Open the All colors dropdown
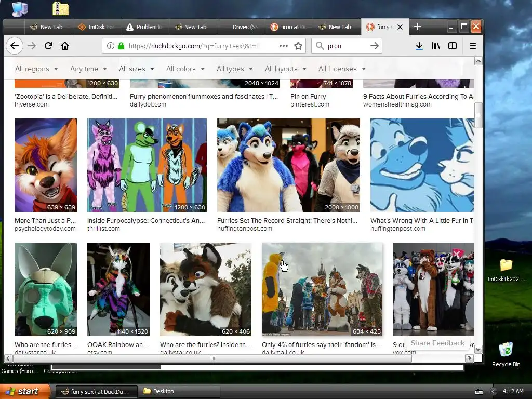Image resolution: width=532 pixels, height=399 pixels. (185, 69)
